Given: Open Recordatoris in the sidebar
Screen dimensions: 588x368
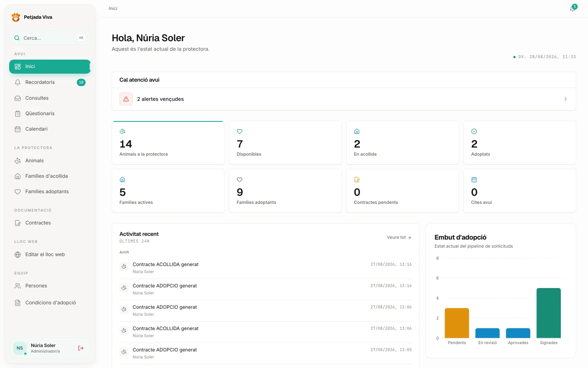Looking at the screenshot, I should tap(50, 82).
